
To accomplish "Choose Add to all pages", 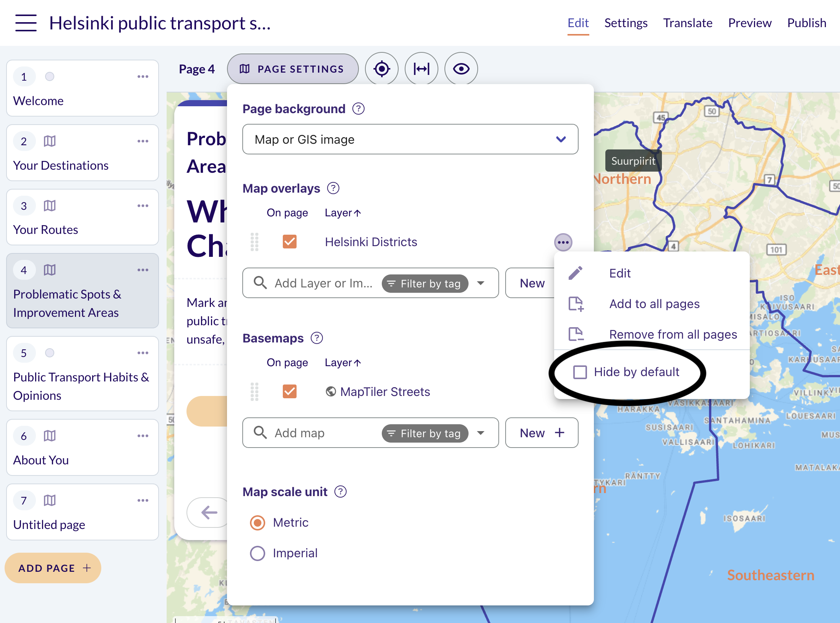I will [652, 304].
